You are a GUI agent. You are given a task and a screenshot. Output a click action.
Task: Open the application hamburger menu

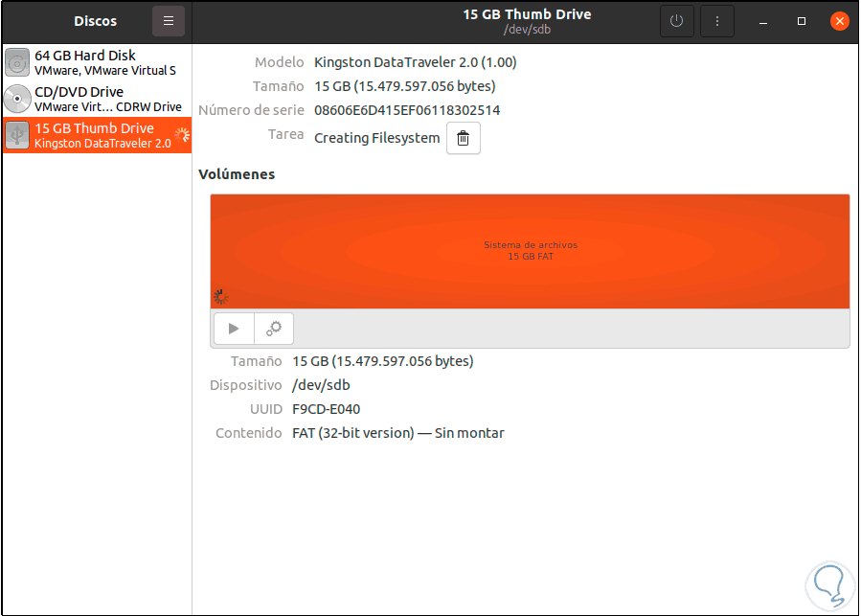click(x=169, y=21)
